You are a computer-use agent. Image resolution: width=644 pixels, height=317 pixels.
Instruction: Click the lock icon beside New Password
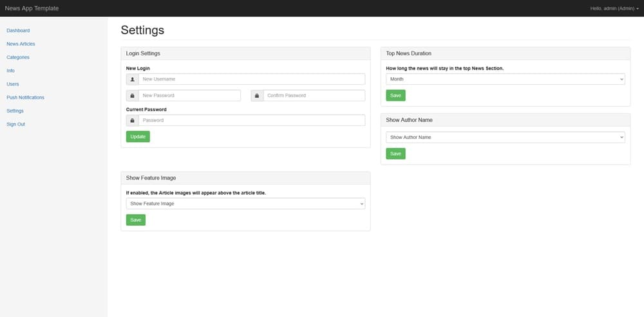pyautogui.click(x=133, y=96)
